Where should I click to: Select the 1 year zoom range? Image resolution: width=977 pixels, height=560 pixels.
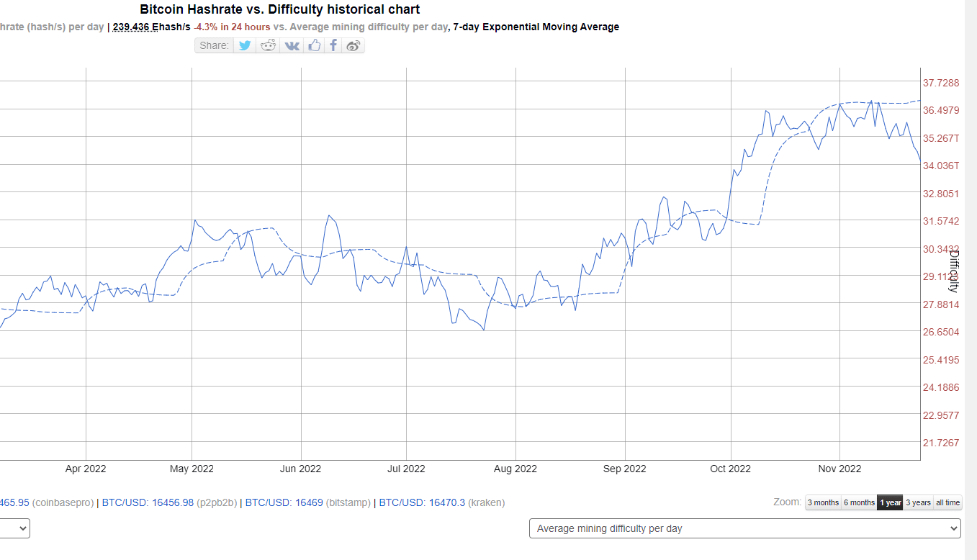[890, 502]
